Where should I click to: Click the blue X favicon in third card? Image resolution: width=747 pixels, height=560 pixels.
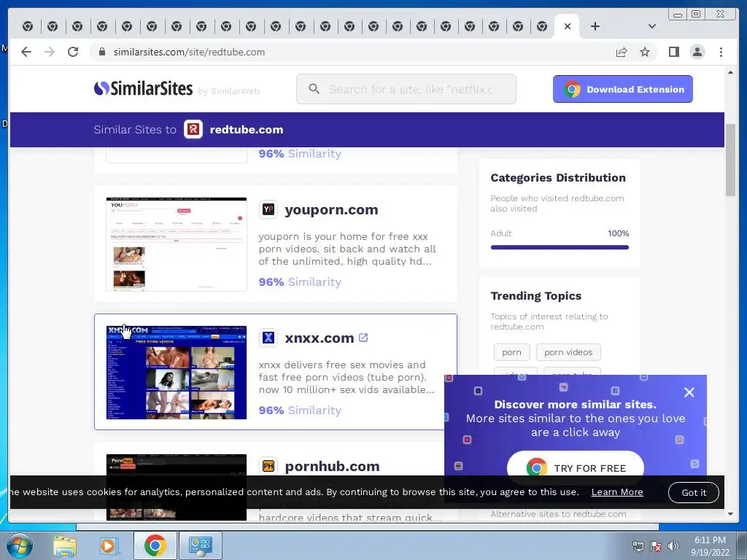point(268,338)
